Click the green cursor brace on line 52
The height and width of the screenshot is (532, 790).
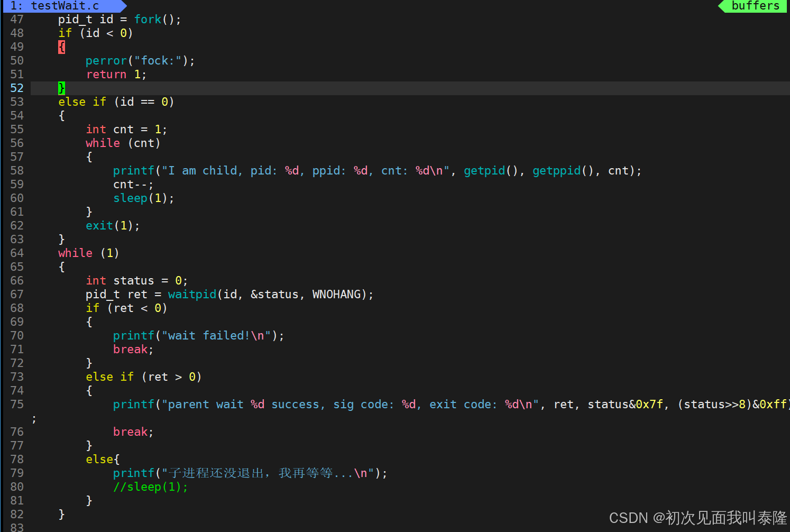61,88
